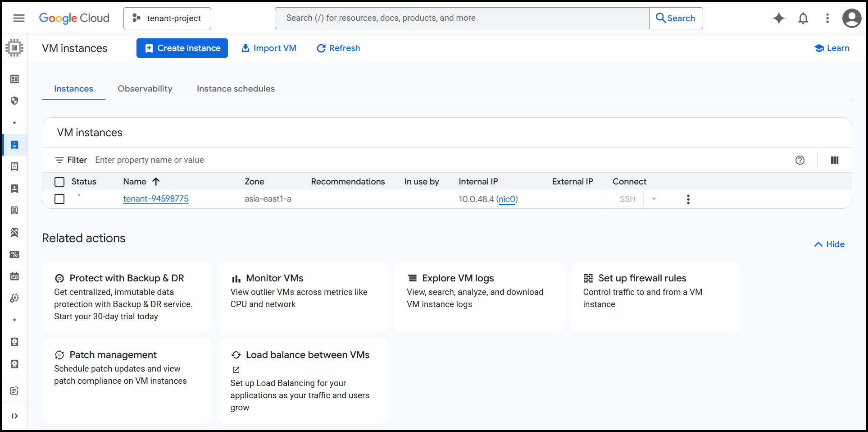Sort by the Name column header
Viewport: 868px width, 432px height.
[x=135, y=182]
